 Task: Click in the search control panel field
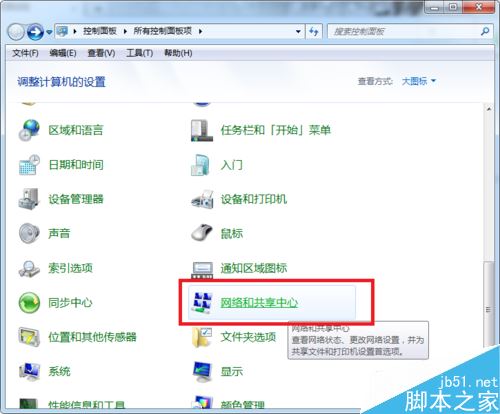coord(403,32)
